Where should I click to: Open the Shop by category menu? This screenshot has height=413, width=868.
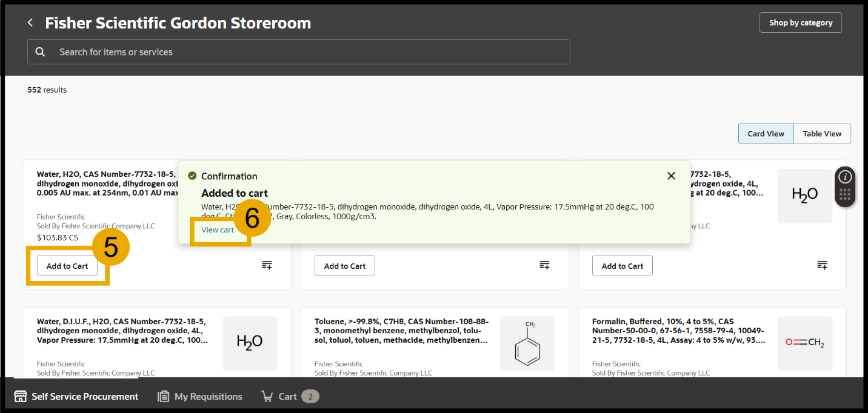[x=800, y=22]
